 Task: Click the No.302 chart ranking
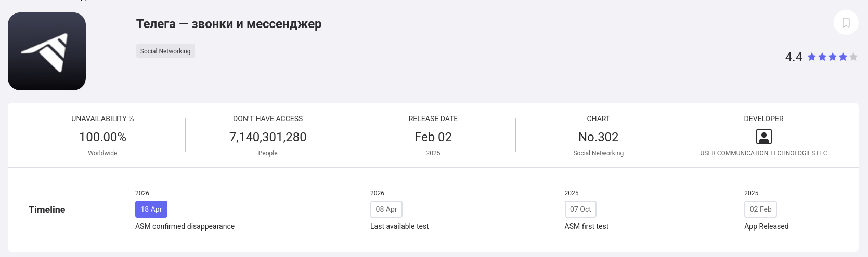(x=598, y=137)
